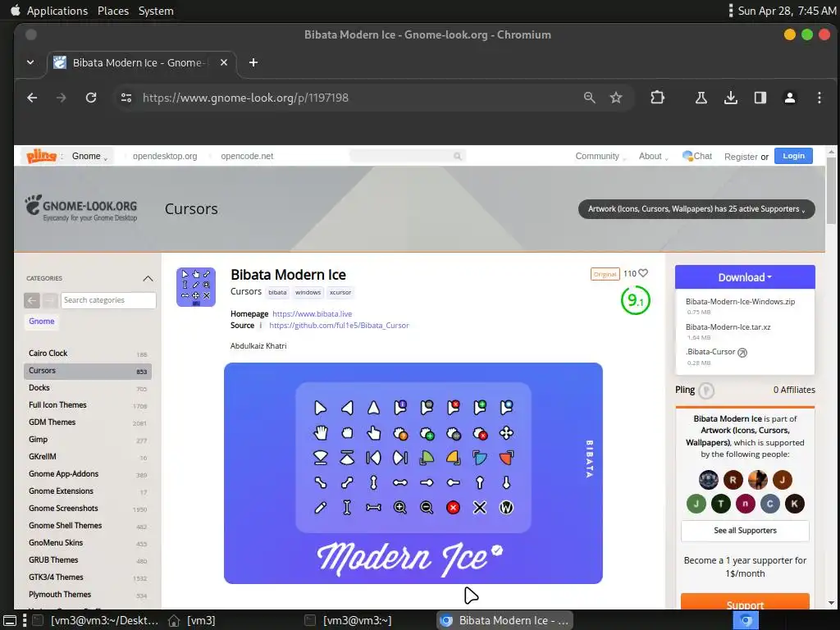Click the supporter avatar with letter T
The width and height of the screenshot is (840, 630).
pyautogui.click(x=721, y=504)
